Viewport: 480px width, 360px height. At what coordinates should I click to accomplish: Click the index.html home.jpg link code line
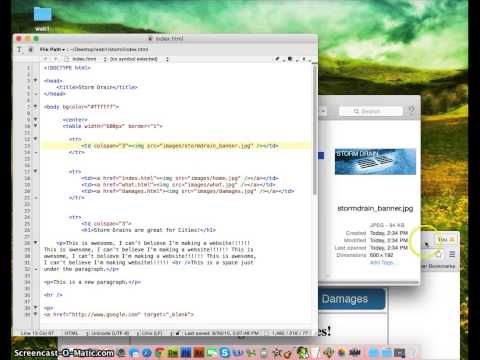(180, 178)
